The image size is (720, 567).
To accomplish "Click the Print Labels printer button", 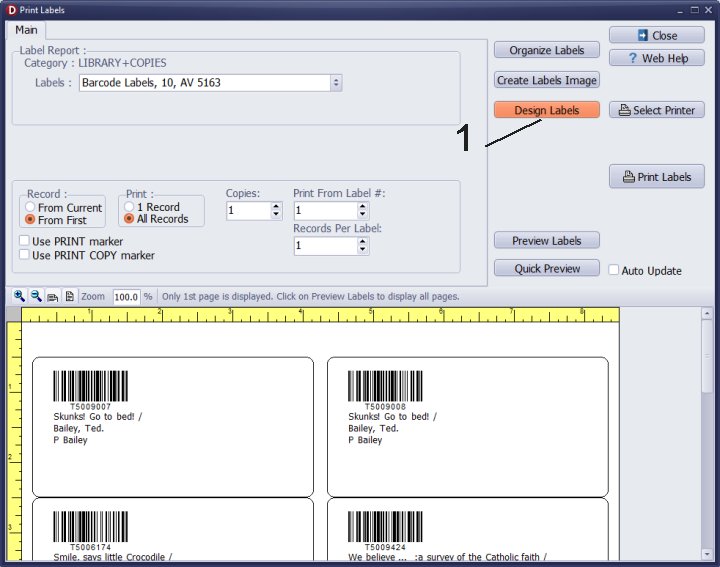I will pyautogui.click(x=656, y=177).
